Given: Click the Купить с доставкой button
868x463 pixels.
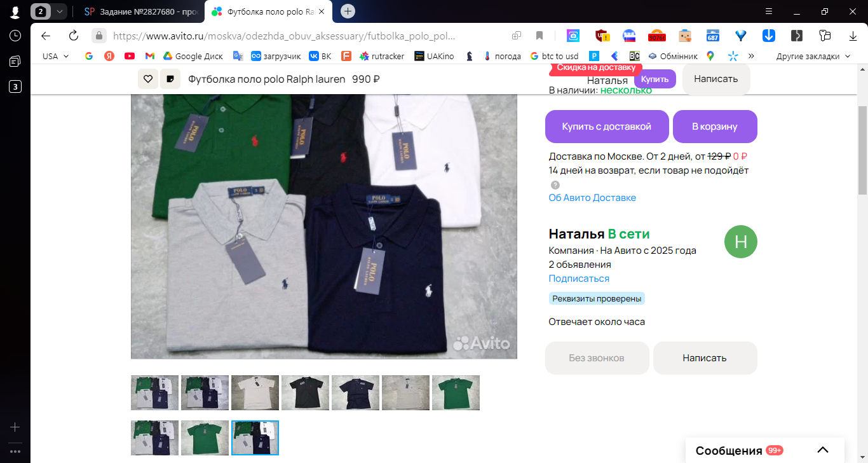Looking at the screenshot, I should click(607, 127).
